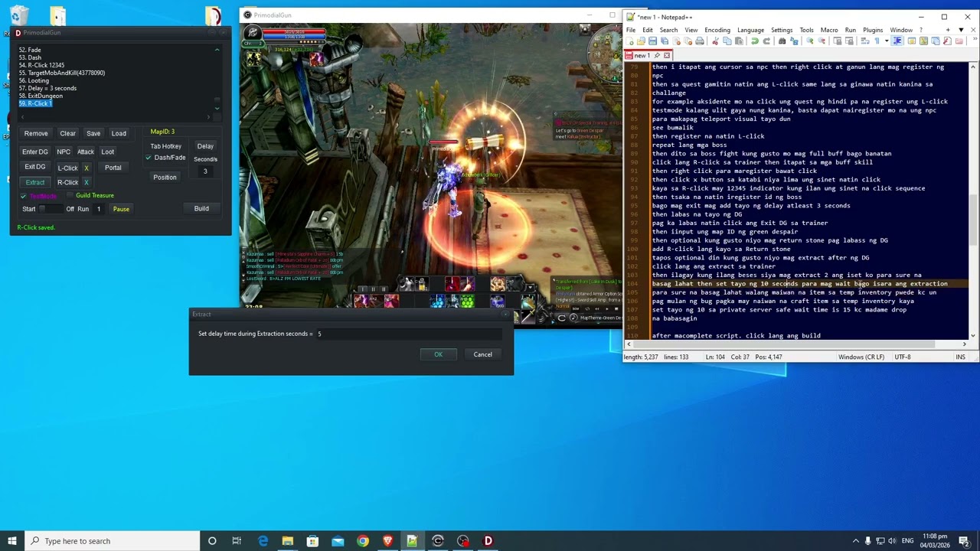Click the New file icon in Notepad++
The width and height of the screenshot is (980, 551).
pyautogui.click(x=630, y=41)
